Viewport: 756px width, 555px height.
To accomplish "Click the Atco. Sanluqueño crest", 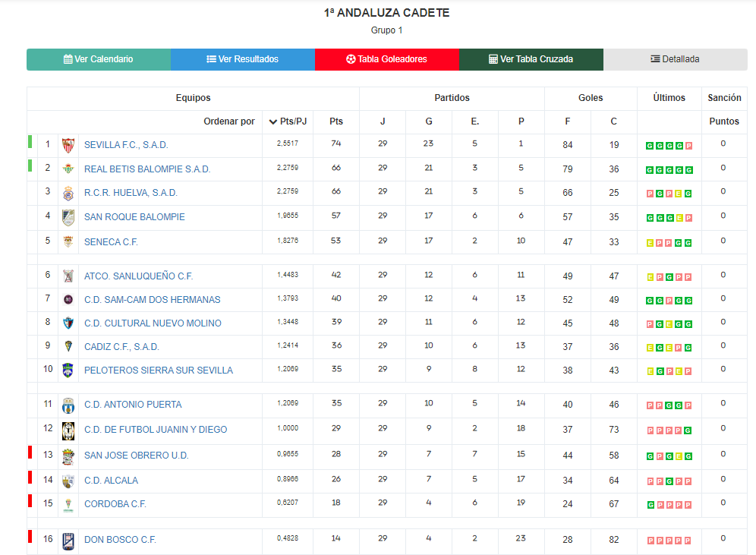I will 68,276.
